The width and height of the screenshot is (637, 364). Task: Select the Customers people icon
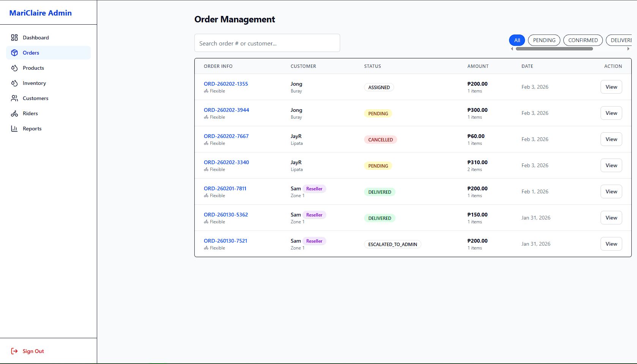point(14,98)
